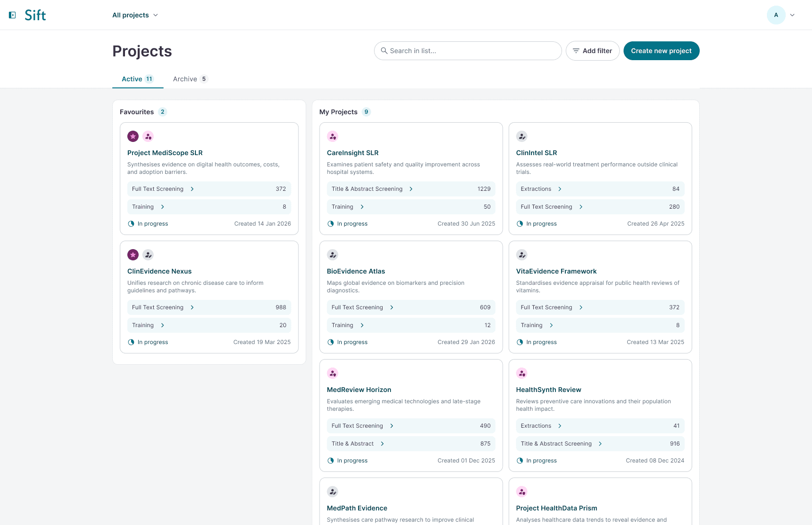This screenshot has height=525, width=812.
Task: Click team icon on MedReview Horizon card
Action: [333, 373]
